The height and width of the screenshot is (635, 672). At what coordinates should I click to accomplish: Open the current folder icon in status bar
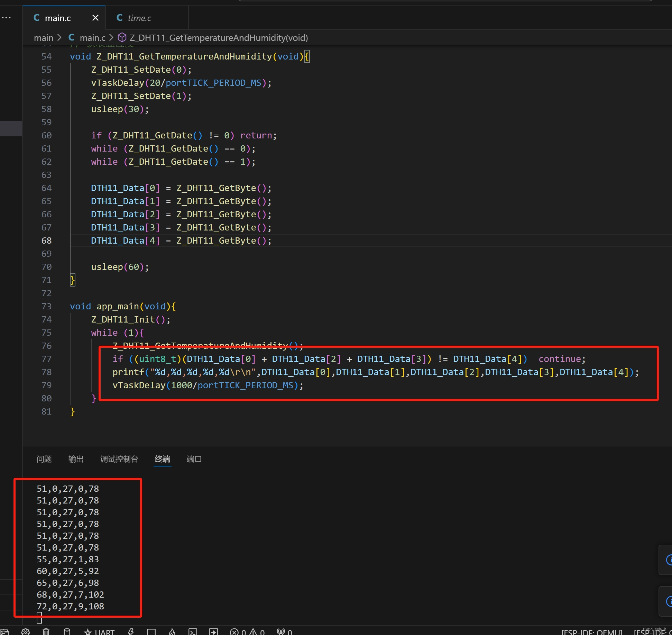(5, 632)
